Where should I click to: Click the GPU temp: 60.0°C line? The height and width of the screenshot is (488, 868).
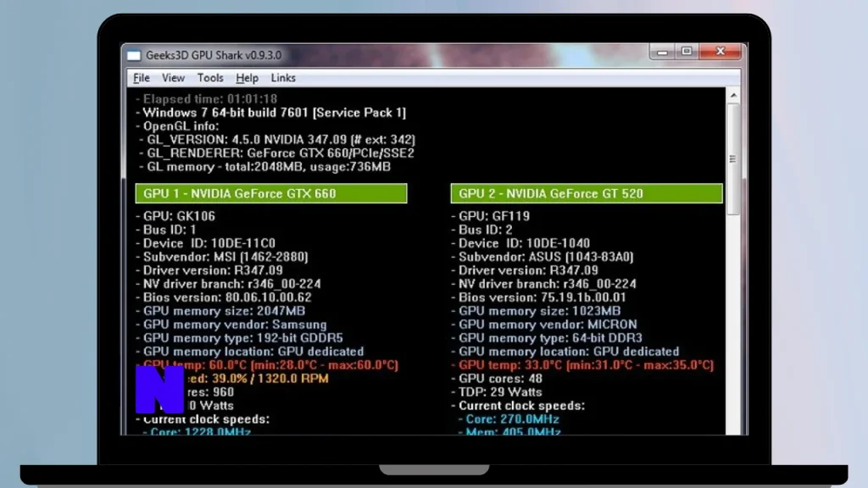(x=267, y=365)
